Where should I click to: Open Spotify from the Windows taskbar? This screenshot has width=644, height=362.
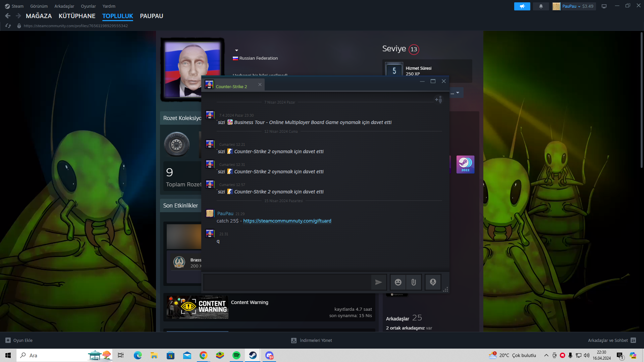pos(236,355)
